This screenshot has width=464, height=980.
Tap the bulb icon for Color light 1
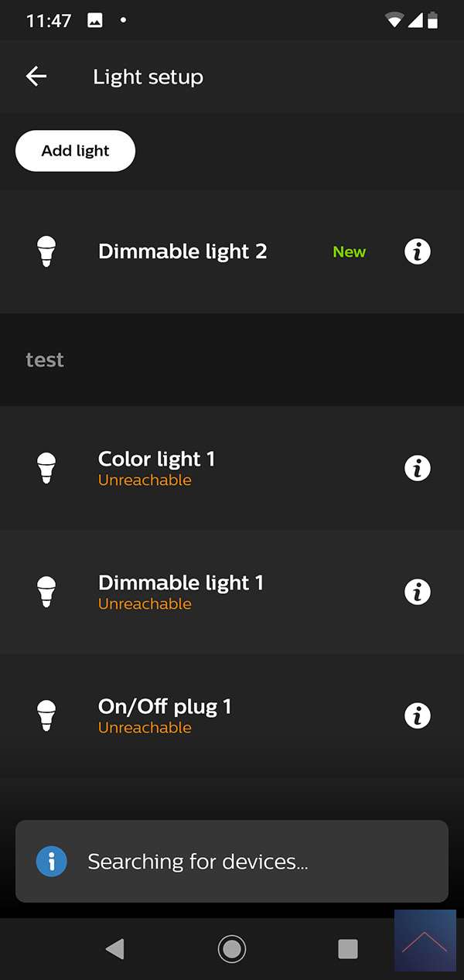coord(46,468)
